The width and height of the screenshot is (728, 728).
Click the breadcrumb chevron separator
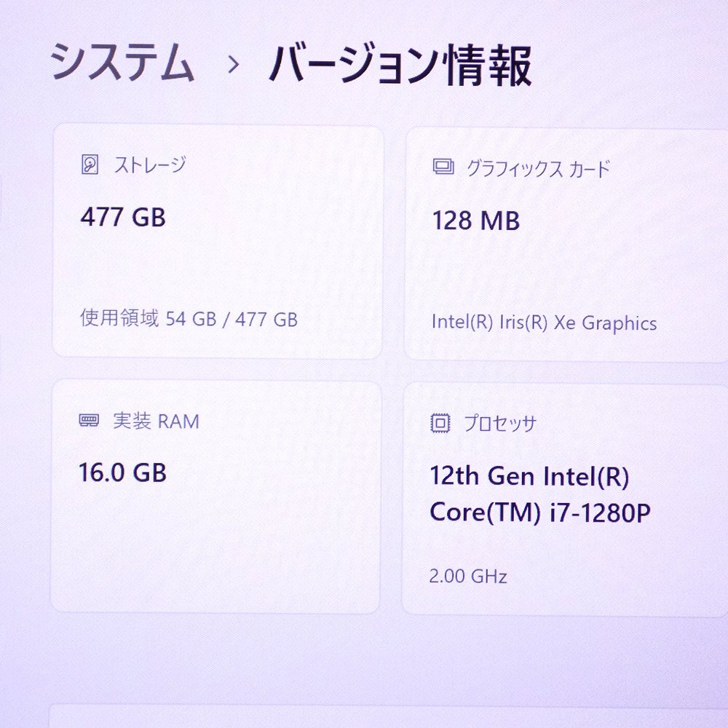pos(233,66)
